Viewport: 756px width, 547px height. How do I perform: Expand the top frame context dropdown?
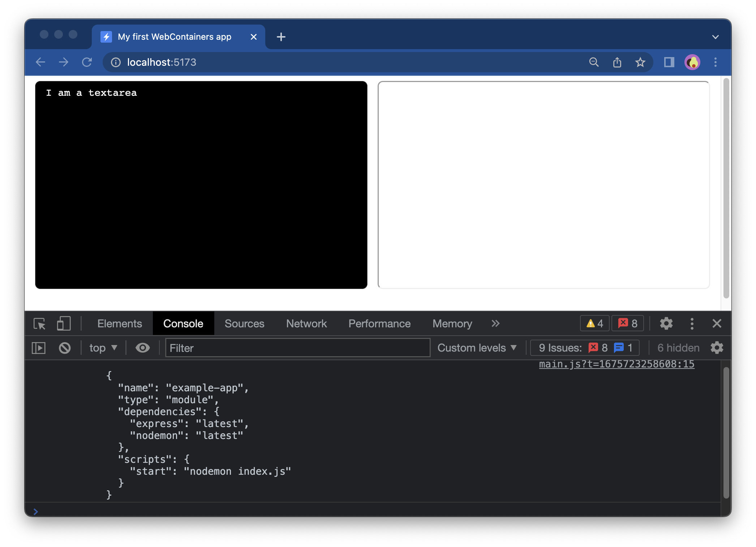[x=103, y=348]
